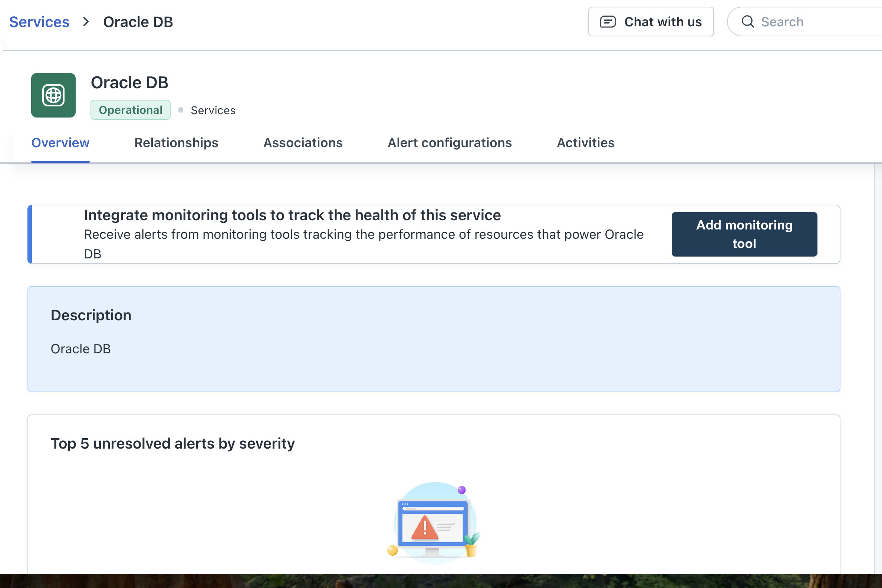Click the Operational status badge
The image size is (882, 588).
click(131, 110)
